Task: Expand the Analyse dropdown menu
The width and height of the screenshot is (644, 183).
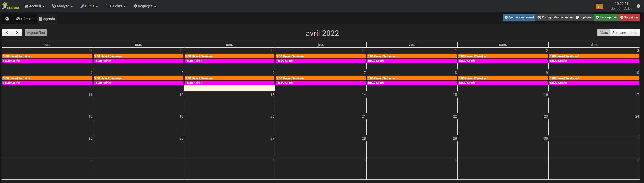Action: coord(62,6)
